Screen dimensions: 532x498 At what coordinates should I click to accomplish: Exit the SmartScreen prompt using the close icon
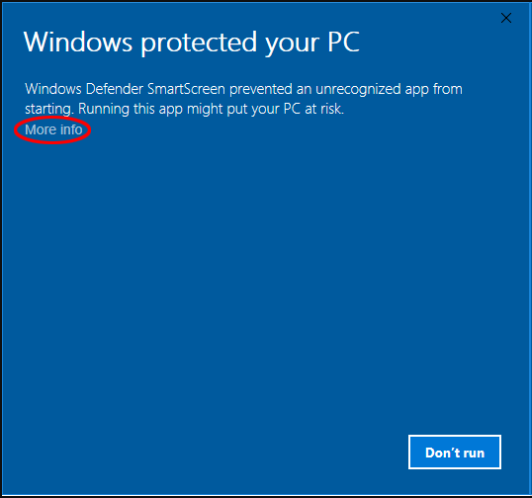[506, 18]
